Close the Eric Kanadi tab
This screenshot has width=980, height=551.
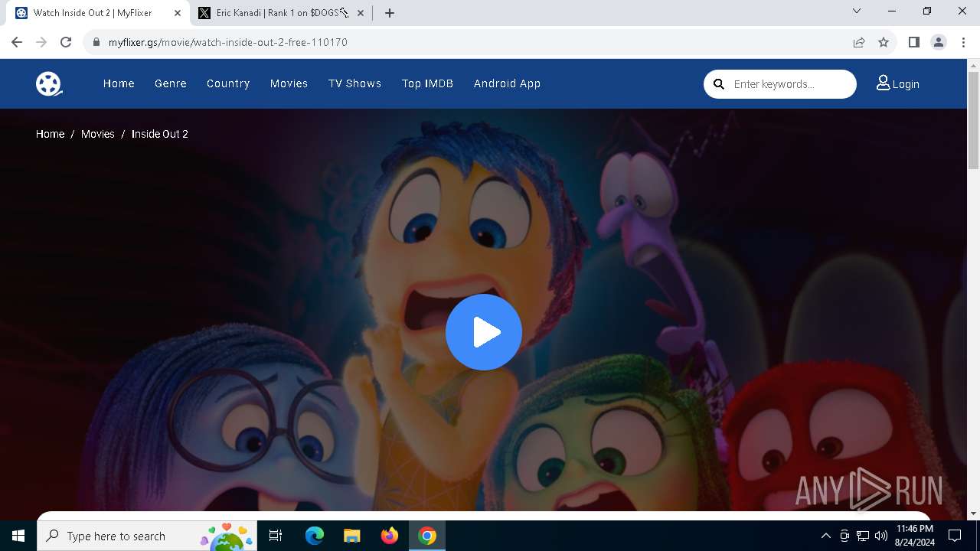point(361,13)
